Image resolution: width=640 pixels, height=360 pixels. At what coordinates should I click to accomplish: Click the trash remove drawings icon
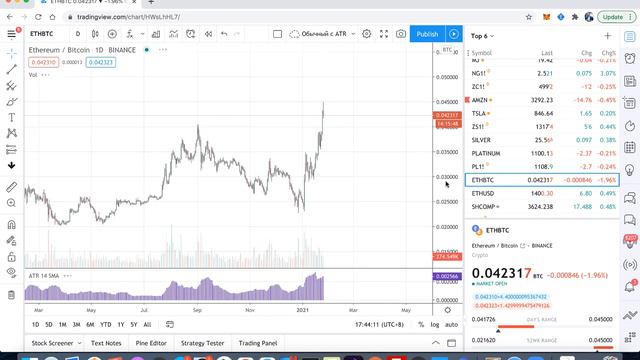coord(11,295)
